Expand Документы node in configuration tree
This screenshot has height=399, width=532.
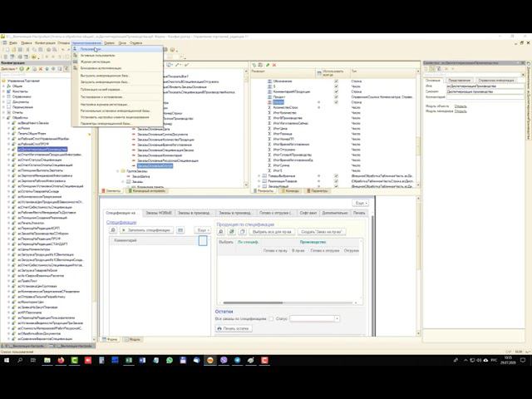[x=3, y=101]
